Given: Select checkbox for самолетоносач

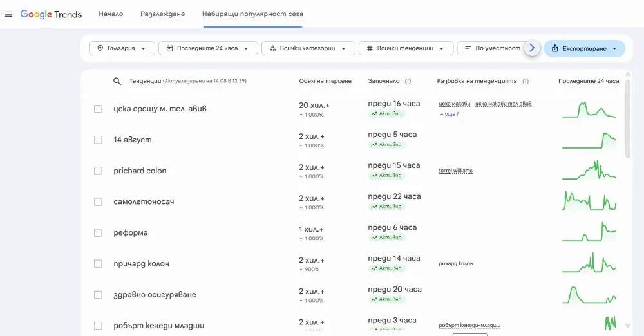Looking at the screenshot, I should pyautogui.click(x=98, y=201).
